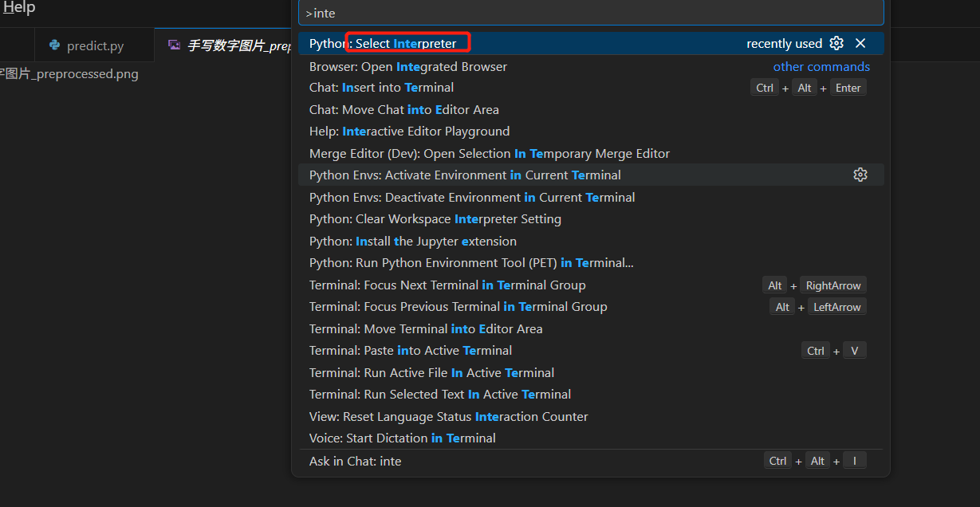Image resolution: width=980 pixels, height=507 pixels.
Task: Select Terminal: Focus Next Terminal in Terminal Group
Action: (x=591, y=285)
